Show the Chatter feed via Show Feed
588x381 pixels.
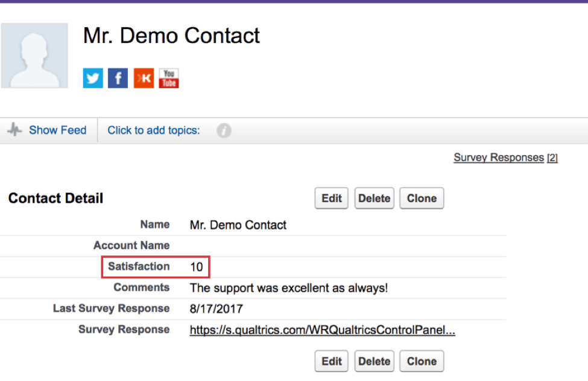[x=57, y=130]
